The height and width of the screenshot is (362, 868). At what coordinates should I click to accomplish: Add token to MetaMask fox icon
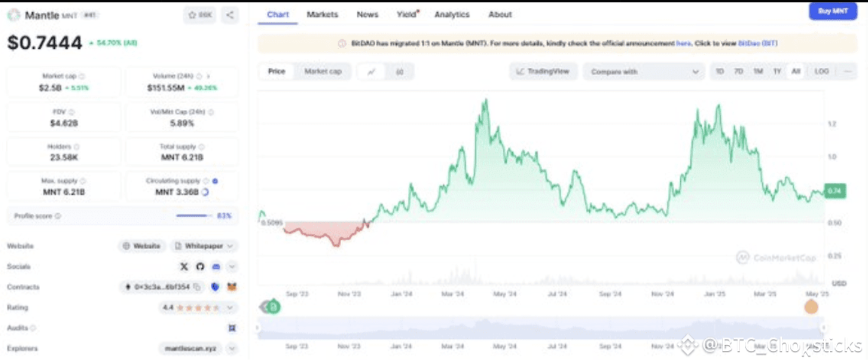tap(232, 286)
